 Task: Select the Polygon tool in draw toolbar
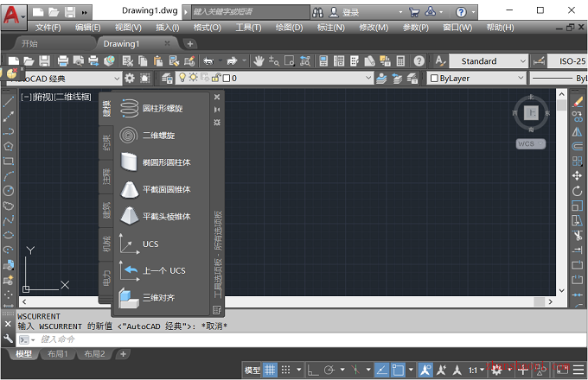9,146
